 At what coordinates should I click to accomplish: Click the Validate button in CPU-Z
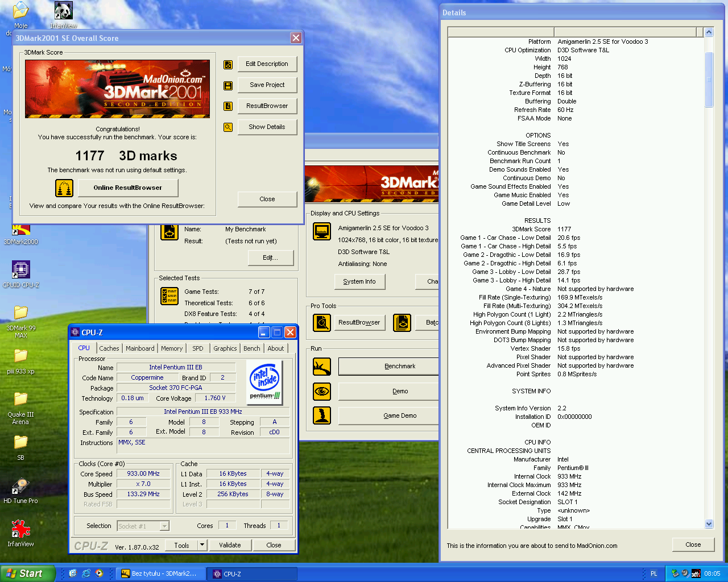(x=230, y=545)
